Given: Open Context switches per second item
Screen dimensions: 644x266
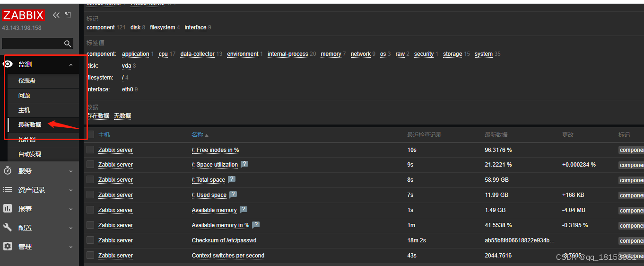Looking at the screenshot, I should pyautogui.click(x=228, y=256).
